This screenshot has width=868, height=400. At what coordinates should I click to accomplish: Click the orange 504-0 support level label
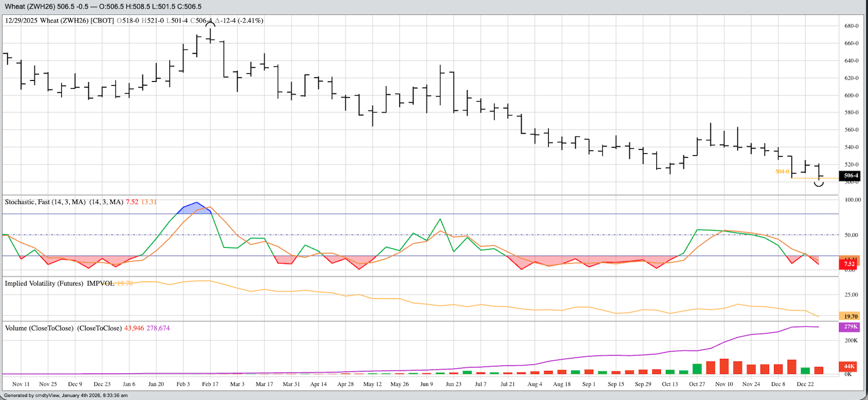(782, 171)
